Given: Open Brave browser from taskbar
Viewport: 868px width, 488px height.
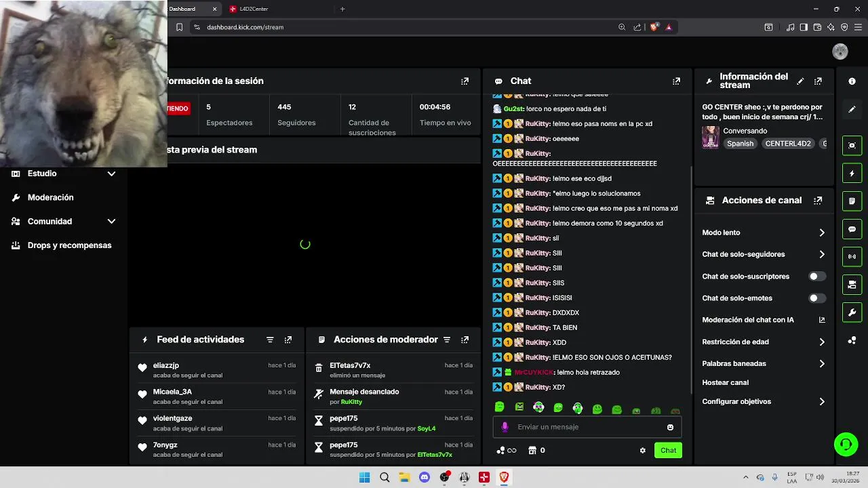Looking at the screenshot, I should pos(504,477).
